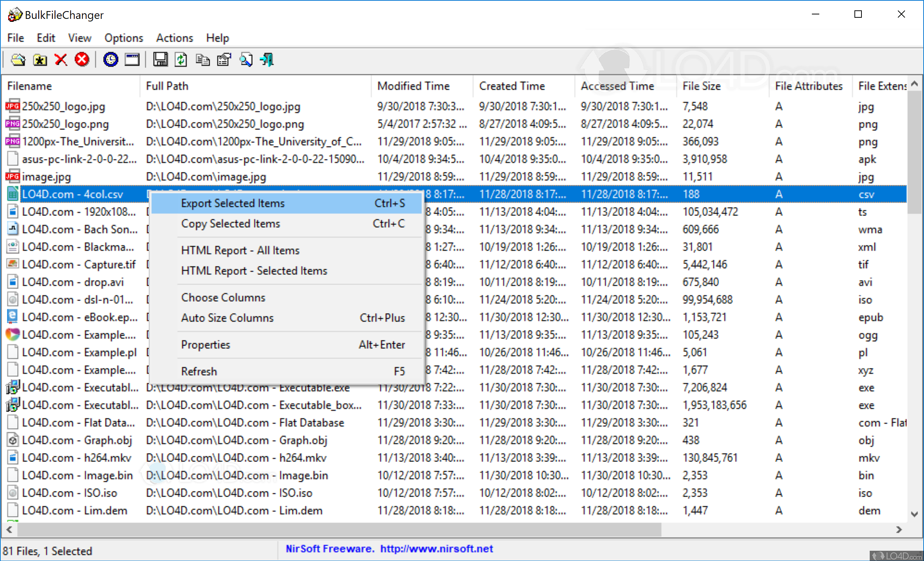Screen dimensions: 924x561
Task: Refresh the list using green arrows icon
Action: [x=181, y=60]
